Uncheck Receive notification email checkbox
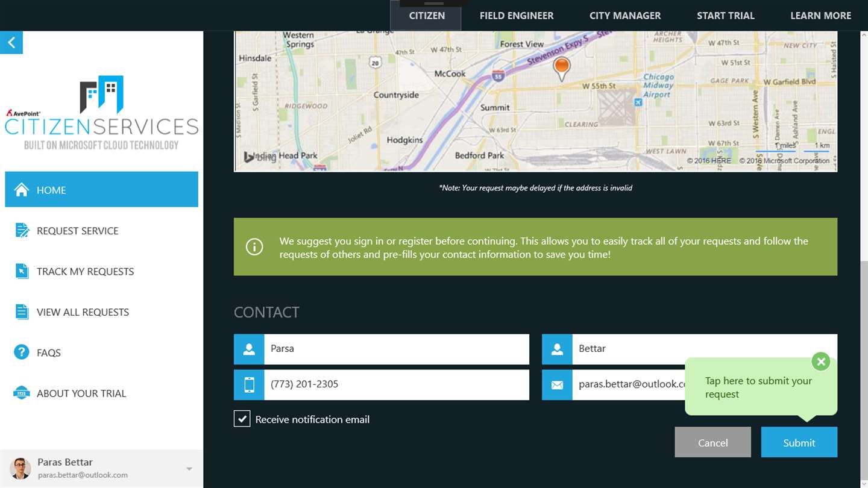Viewport: 868px width, 488px height. (242, 419)
